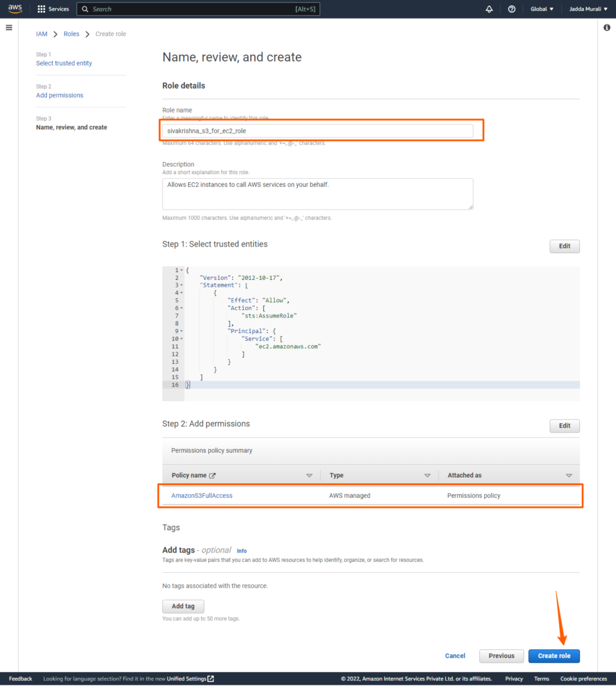Edit Step 2 permissions
The height and width of the screenshot is (686, 616).
[564, 425]
